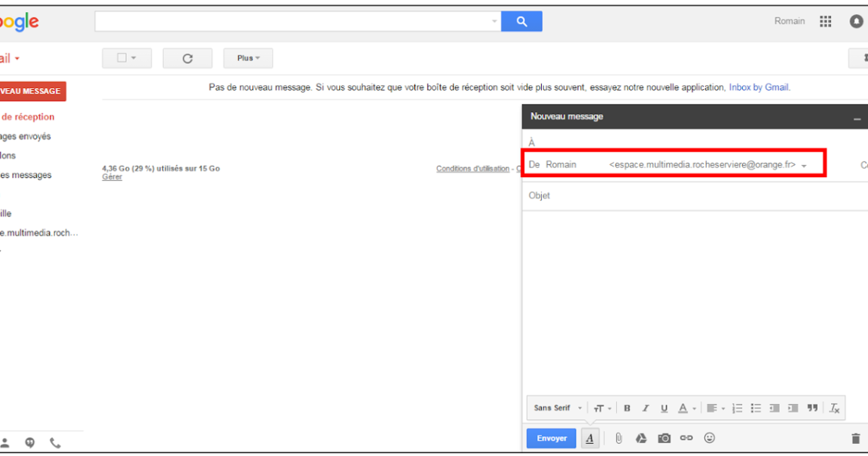Refresh the inbox with the reload button

click(188, 58)
